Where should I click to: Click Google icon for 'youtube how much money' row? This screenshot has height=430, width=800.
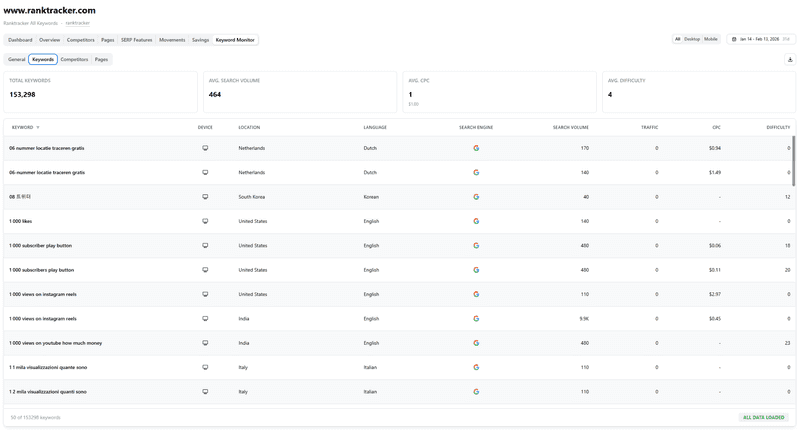476,343
